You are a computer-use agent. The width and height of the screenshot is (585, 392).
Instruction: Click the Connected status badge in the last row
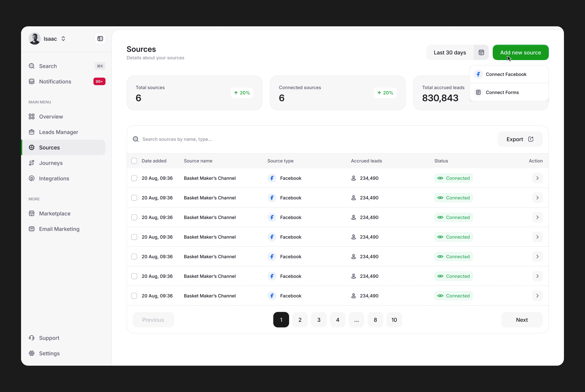pyautogui.click(x=454, y=296)
